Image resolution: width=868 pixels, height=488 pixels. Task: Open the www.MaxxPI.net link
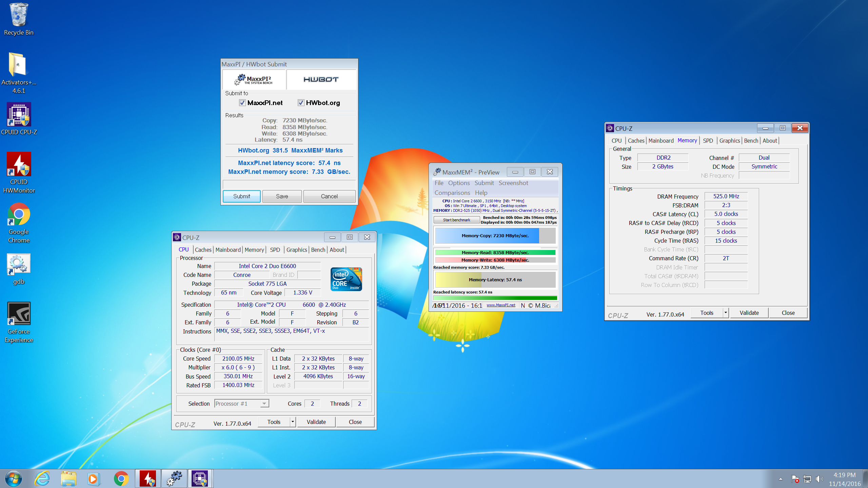point(501,305)
